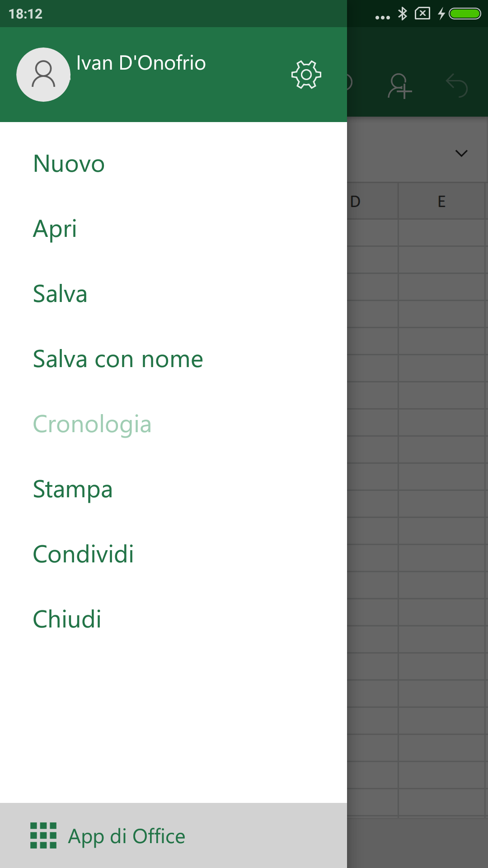The height and width of the screenshot is (868, 488).
Task: Tap the share/add person icon
Action: [x=400, y=85]
